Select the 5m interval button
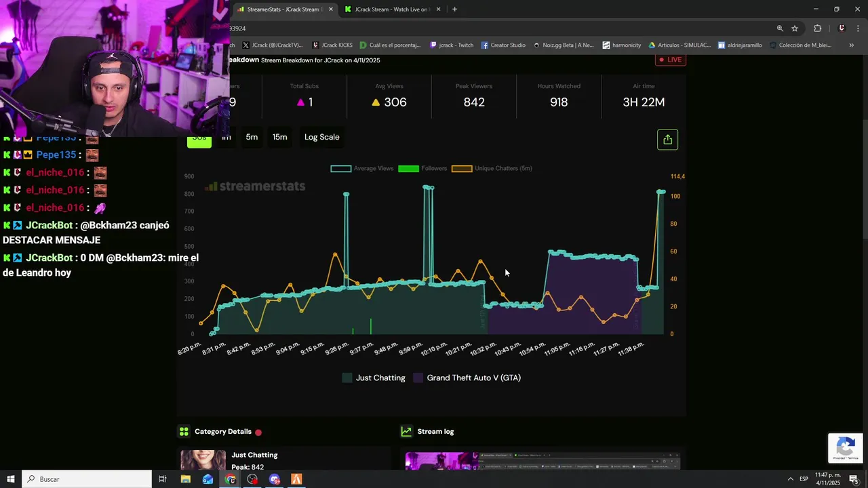 [x=252, y=137]
